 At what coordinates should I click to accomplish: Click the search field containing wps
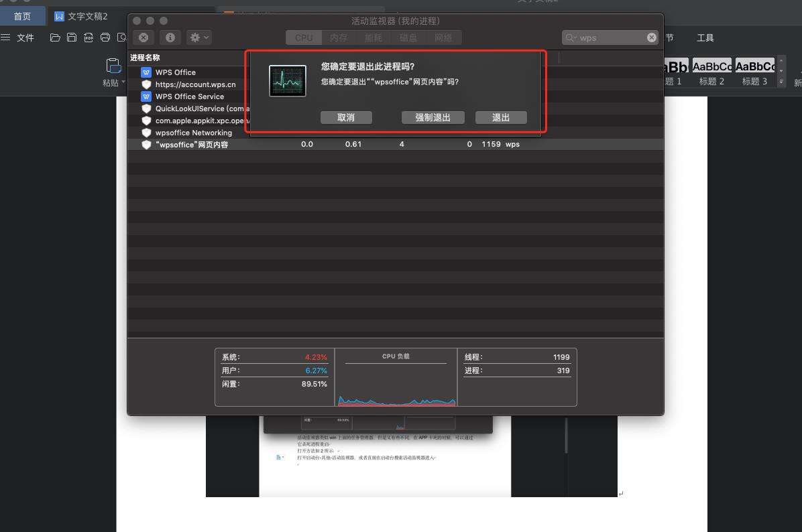[x=611, y=38]
